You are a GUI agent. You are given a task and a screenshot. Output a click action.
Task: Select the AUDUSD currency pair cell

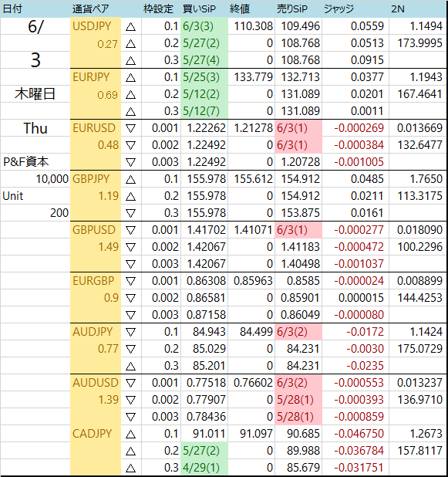click(x=95, y=382)
